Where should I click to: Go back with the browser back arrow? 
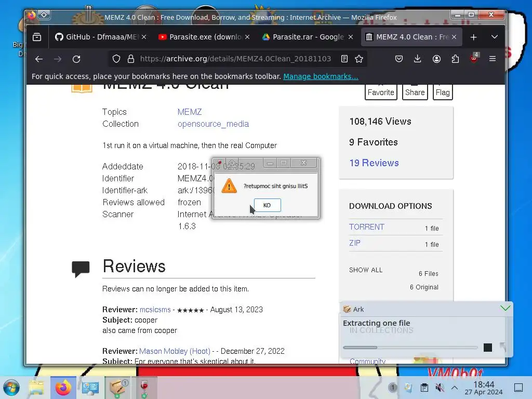(39, 59)
